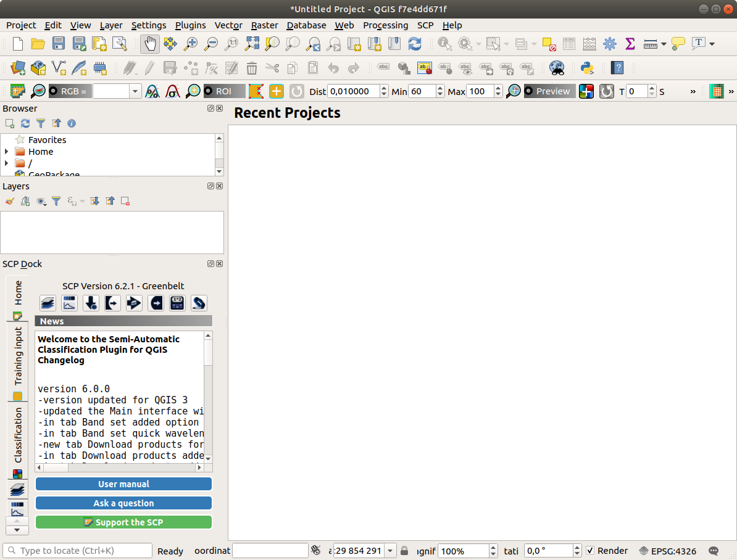This screenshot has width=737, height=560.
Task: Toggle the Preview pointer button
Action: point(549,91)
